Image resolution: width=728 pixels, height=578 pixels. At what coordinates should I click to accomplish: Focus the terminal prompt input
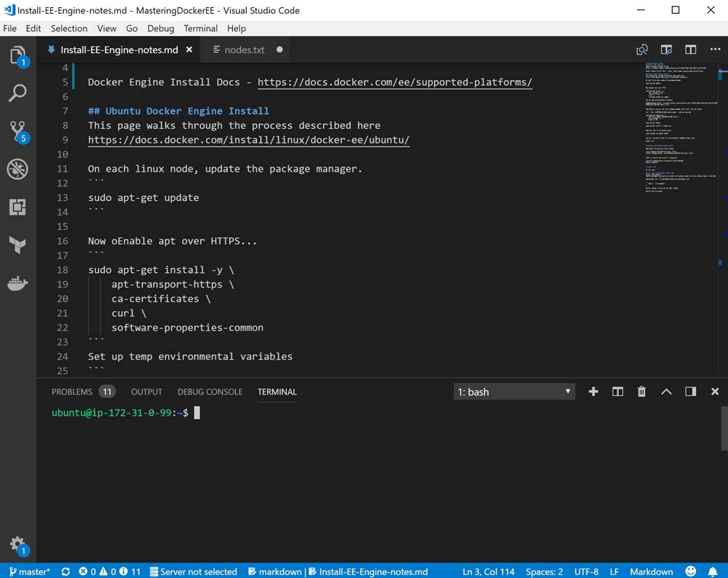197,413
